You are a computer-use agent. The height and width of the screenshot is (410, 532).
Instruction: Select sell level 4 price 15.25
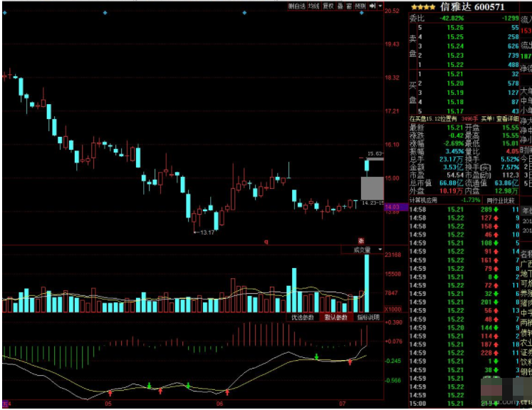tap(455, 37)
